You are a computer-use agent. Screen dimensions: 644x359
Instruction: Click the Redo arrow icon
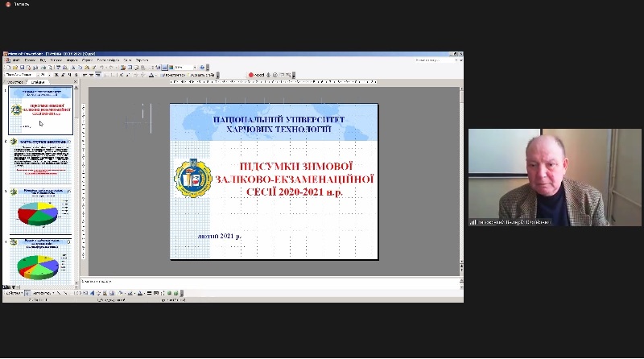point(111,68)
